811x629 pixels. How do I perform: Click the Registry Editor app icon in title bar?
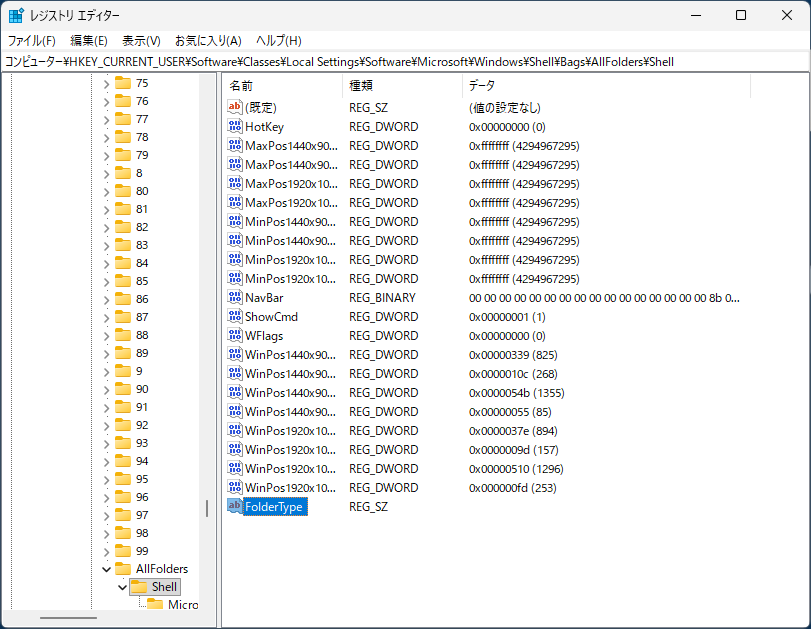[x=16, y=16]
